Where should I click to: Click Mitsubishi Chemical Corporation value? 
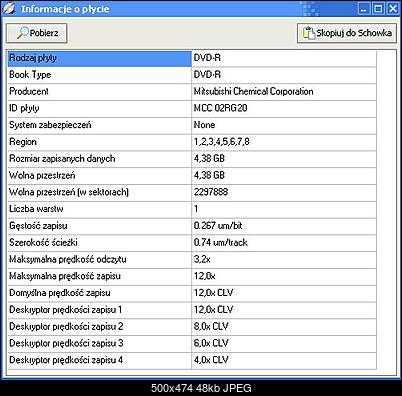253,92
